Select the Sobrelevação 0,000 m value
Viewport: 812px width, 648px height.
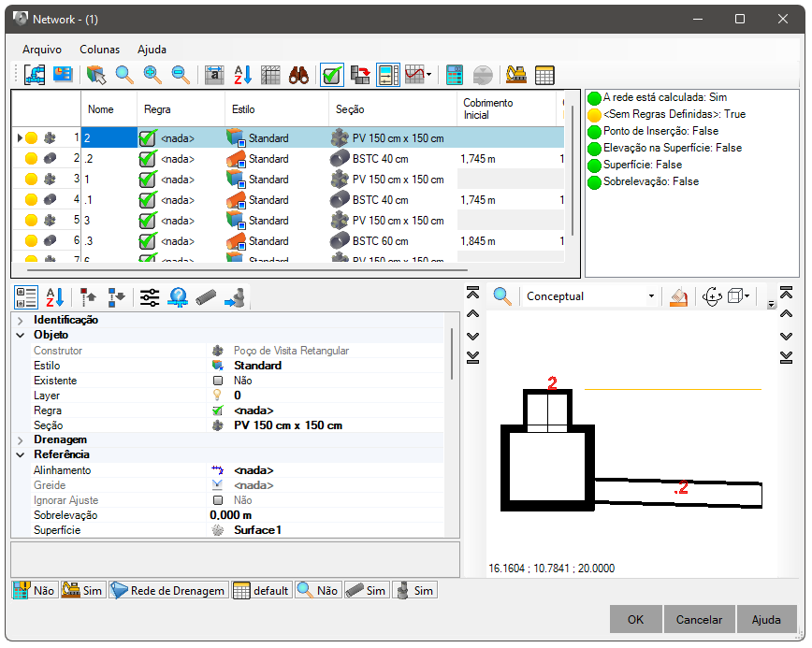[230, 515]
